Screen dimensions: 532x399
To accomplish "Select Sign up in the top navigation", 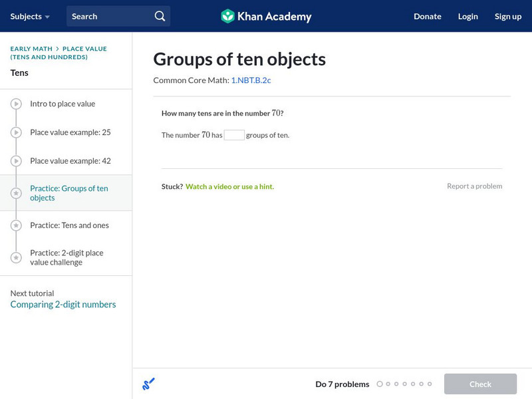I will click(x=508, y=16).
